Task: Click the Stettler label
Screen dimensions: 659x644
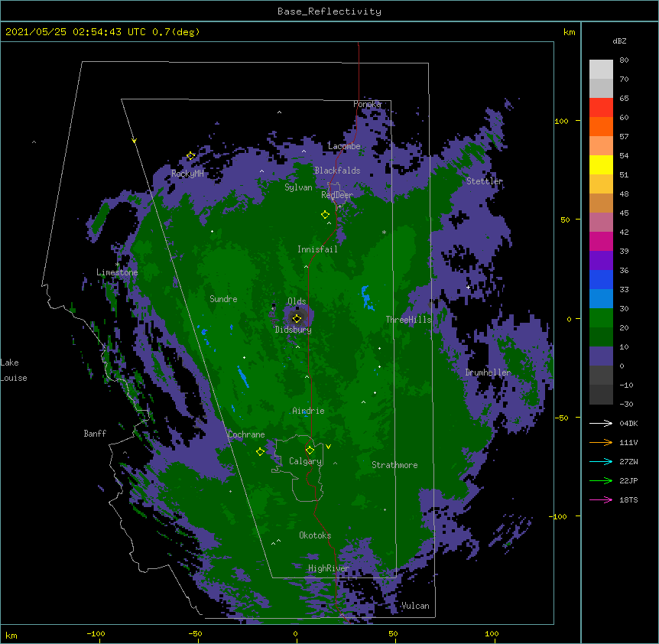Action: pos(484,181)
